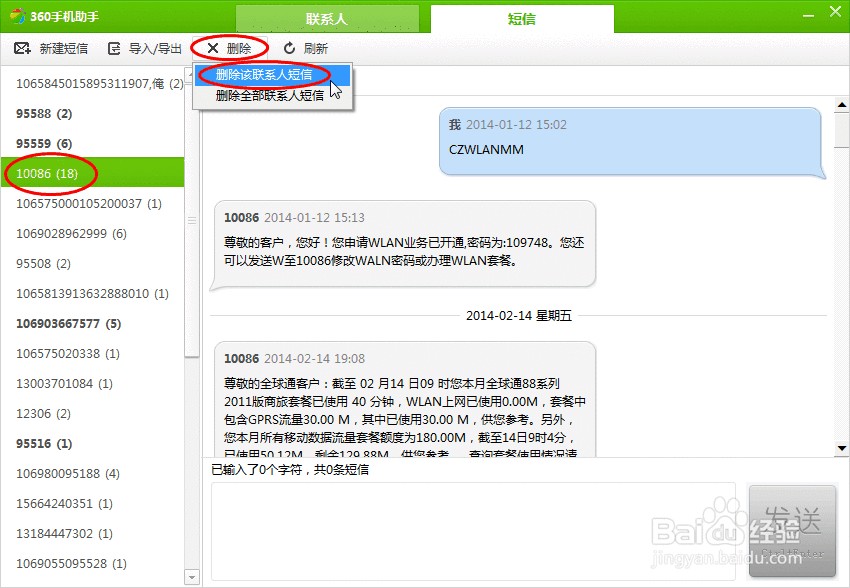Switch to the 联系人 tab

[326, 15]
